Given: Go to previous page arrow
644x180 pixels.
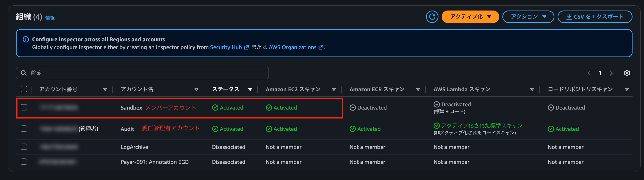Looking at the screenshot, I should 589,73.
